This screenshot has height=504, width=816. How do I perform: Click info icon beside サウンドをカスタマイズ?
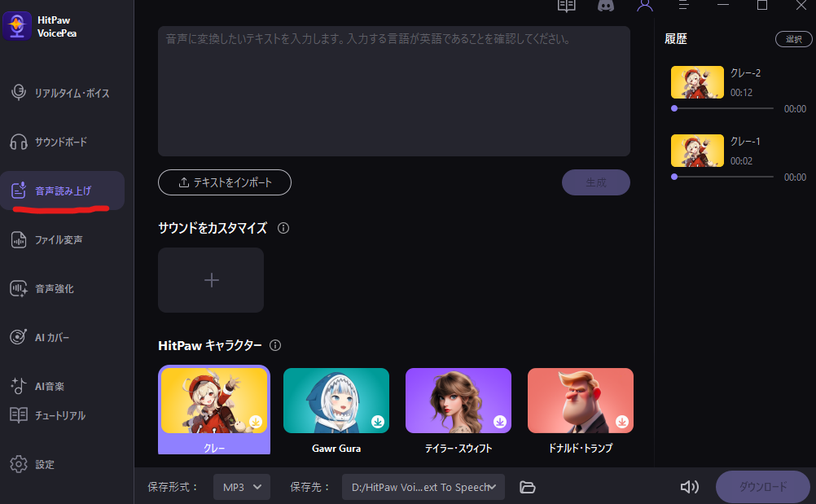[x=283, y=228]
